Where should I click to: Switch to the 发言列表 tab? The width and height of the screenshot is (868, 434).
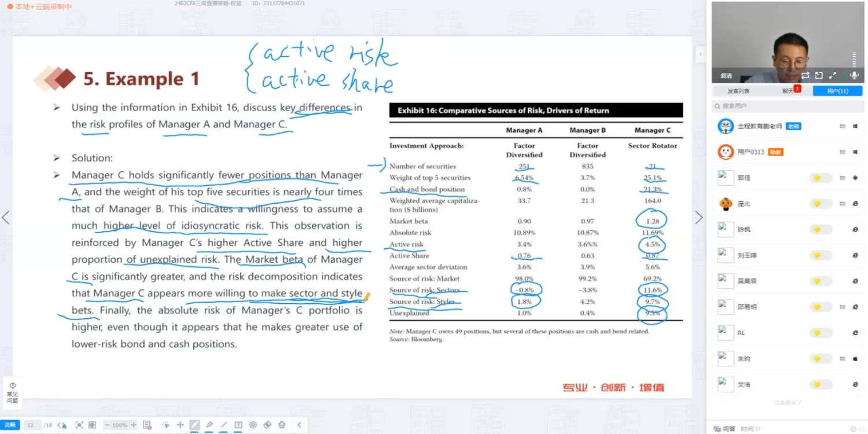coord(738,91)
